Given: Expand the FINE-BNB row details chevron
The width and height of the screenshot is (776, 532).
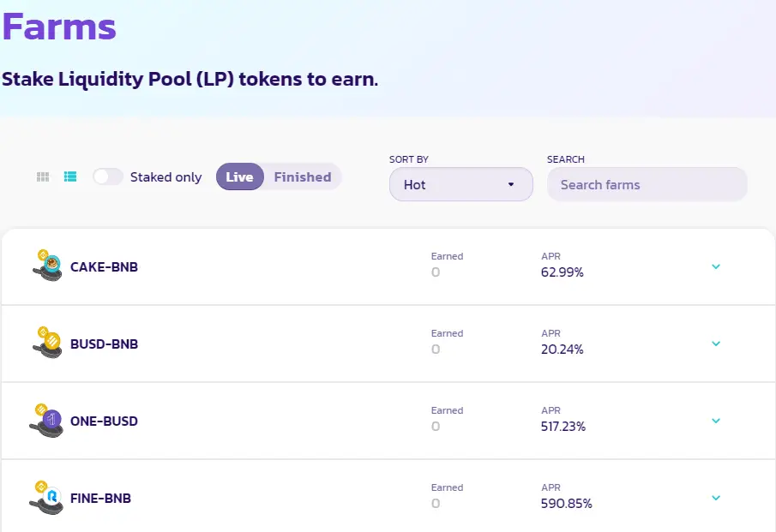Looking at the screenshot, I should click(x=716, y=498).
